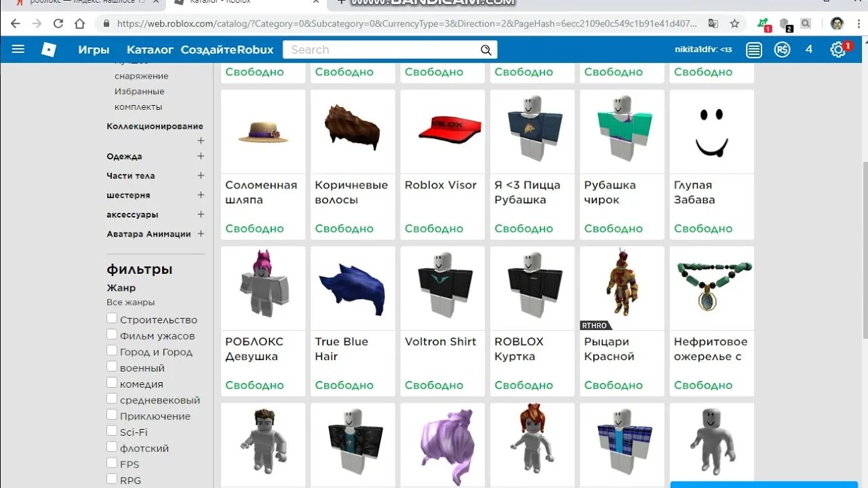Click the Roblox logo icon
868x488 pixels.
coord(49,49)
